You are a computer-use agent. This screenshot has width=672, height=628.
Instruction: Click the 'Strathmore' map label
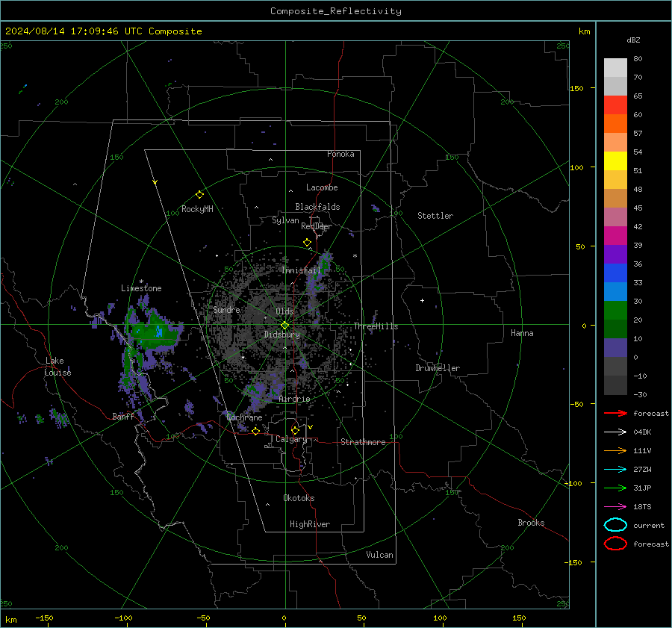pos(363,442)
